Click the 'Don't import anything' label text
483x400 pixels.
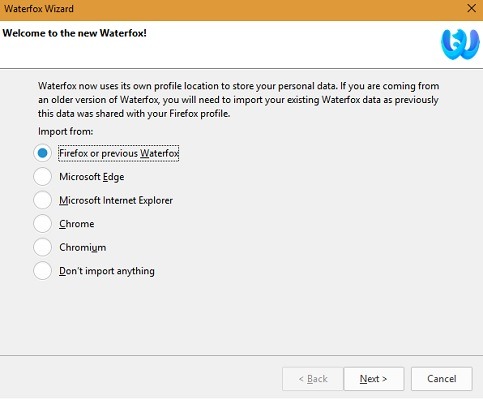coord(107,271)
